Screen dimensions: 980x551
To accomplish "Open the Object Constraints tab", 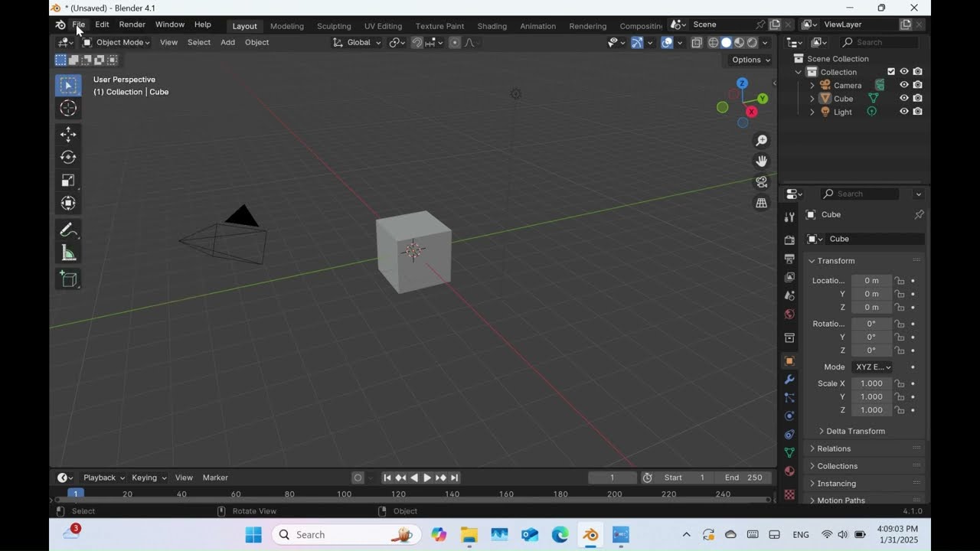I will coord(789,435).
